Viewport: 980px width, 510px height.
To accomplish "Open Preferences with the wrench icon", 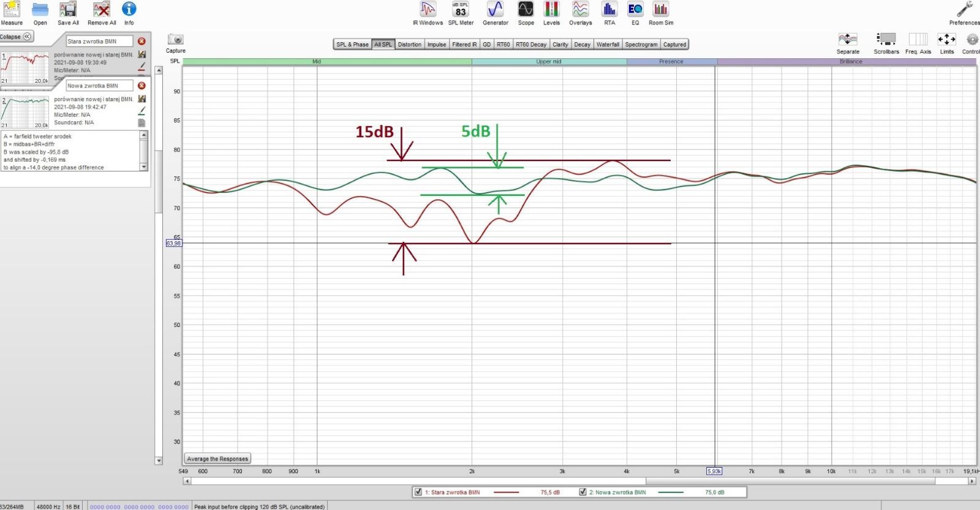I will click(965, 13).
